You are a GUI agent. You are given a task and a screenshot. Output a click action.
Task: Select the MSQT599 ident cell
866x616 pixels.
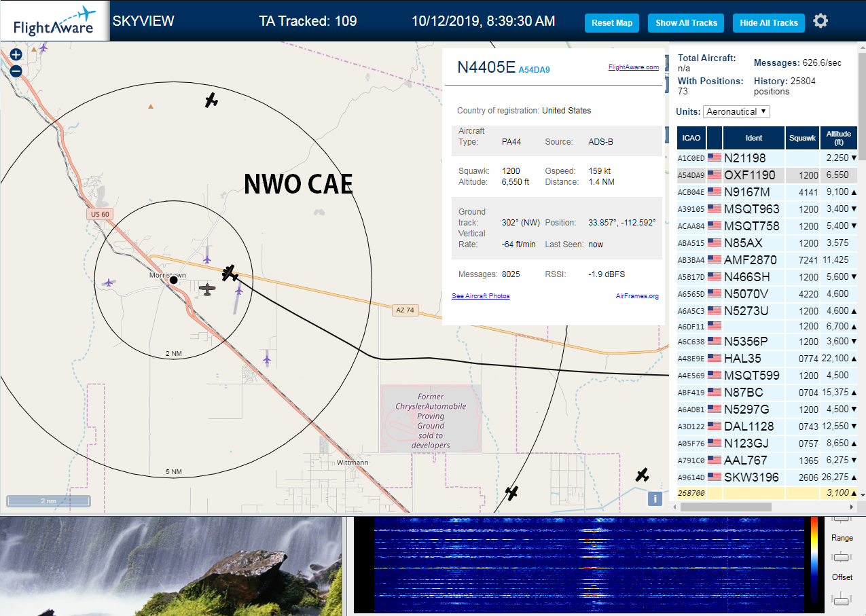tap(754, 375)
